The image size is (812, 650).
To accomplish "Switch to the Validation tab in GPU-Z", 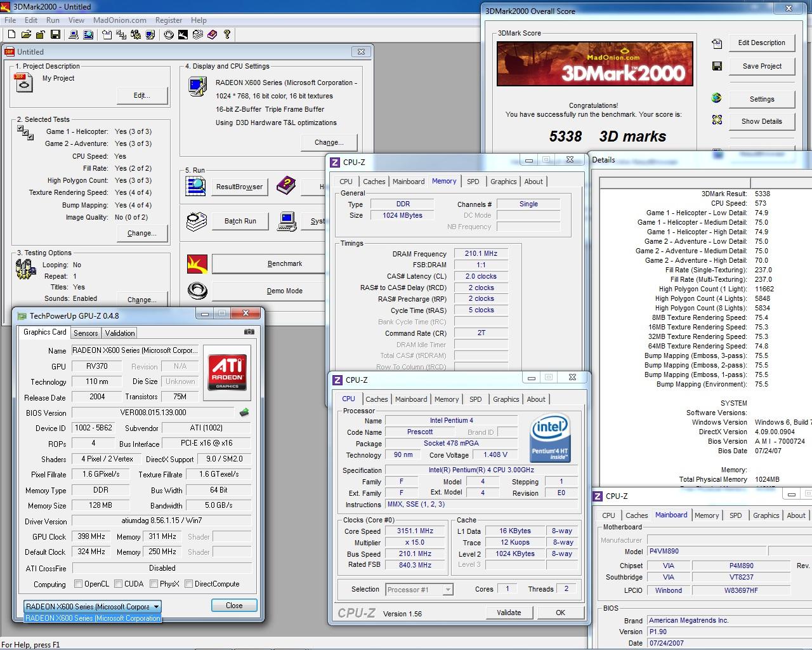I will coord(120,333).
